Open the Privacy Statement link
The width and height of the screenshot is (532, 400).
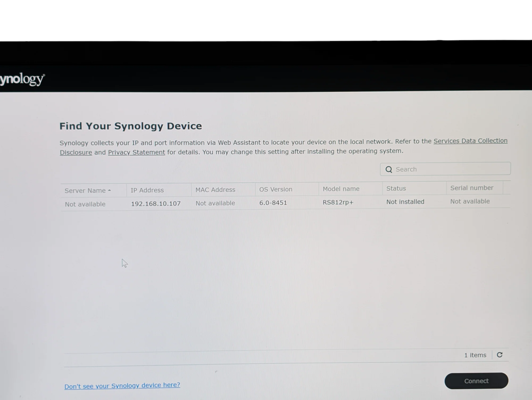[x=136, y=152]
